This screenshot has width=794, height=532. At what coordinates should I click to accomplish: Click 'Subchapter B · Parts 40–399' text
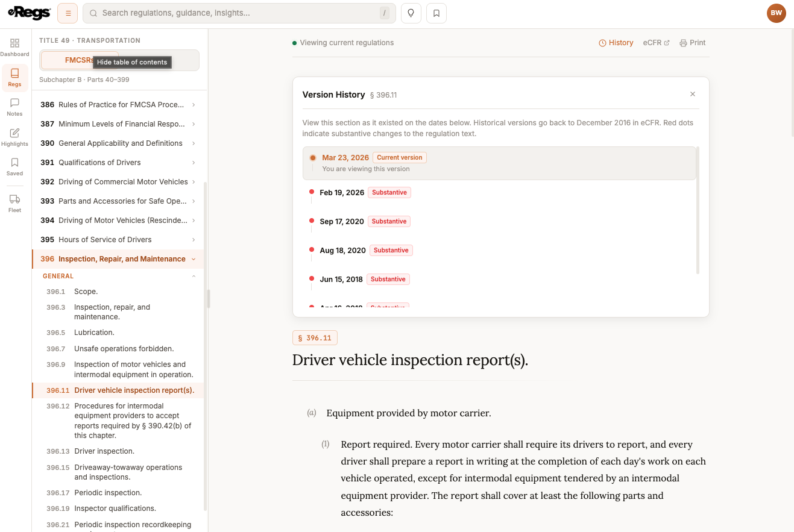point(84,80)
